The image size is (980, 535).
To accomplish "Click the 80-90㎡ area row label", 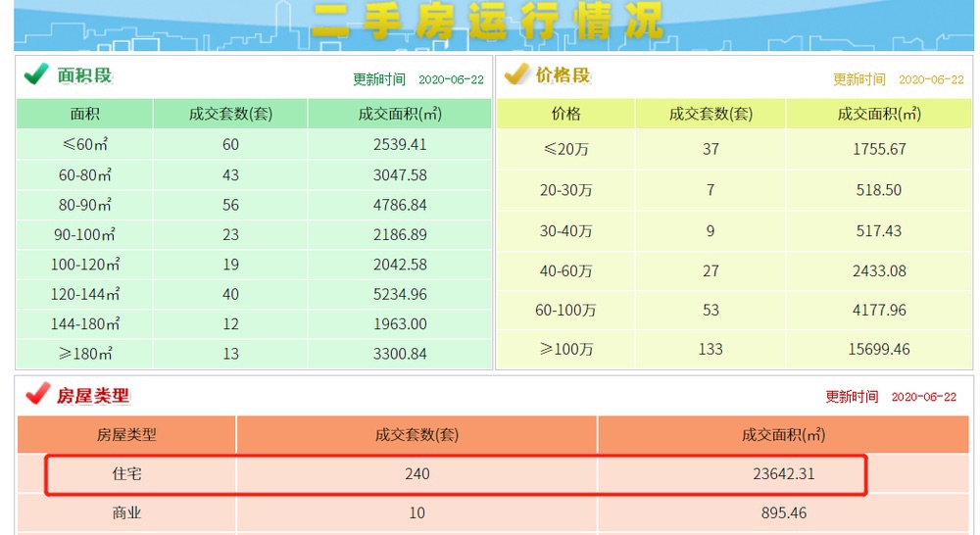I will pos(84,206).
